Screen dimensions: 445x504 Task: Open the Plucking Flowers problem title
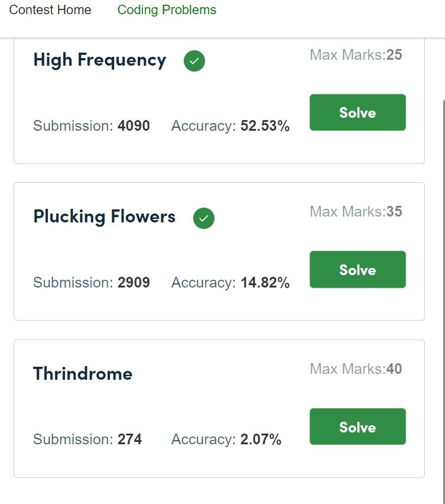[x=105, y=217]
